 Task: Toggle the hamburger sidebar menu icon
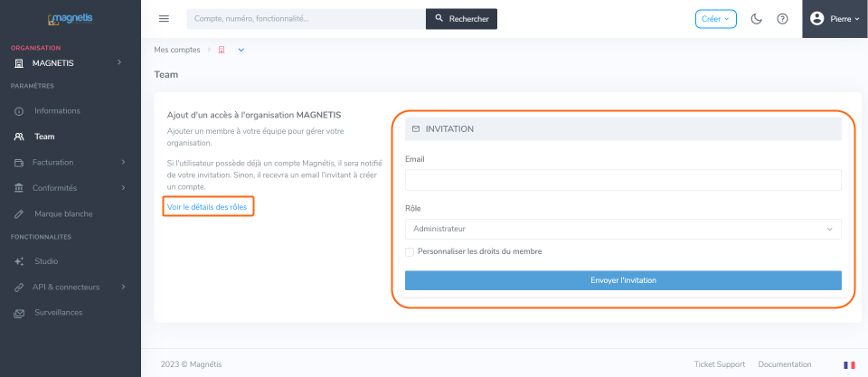tap(164, 18)
